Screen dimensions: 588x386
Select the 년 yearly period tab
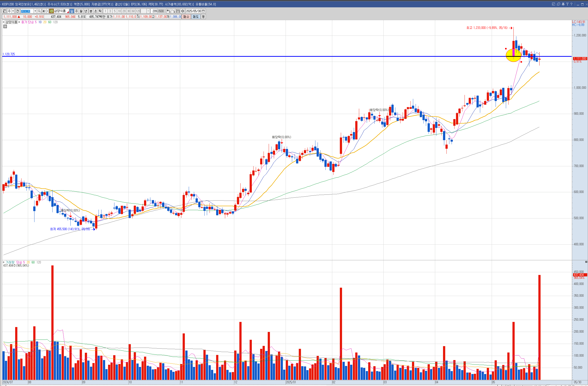[x=86, y=11]
